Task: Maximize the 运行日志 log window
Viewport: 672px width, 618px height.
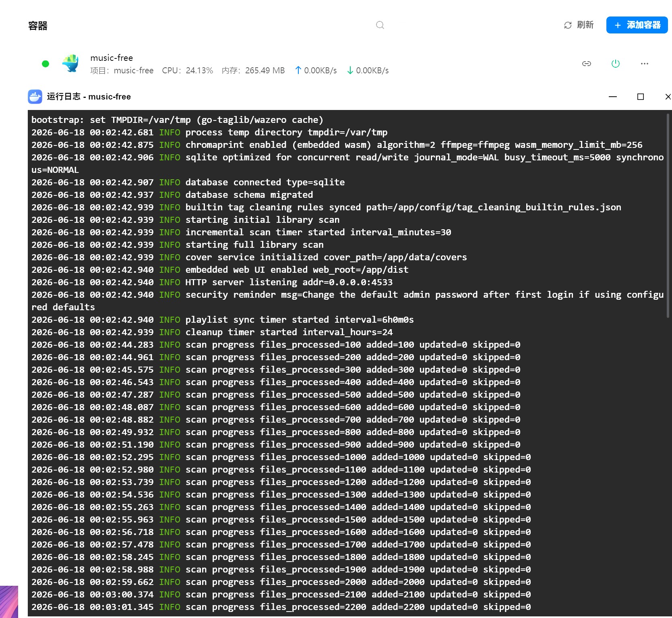Action: (x=641, y=97)
